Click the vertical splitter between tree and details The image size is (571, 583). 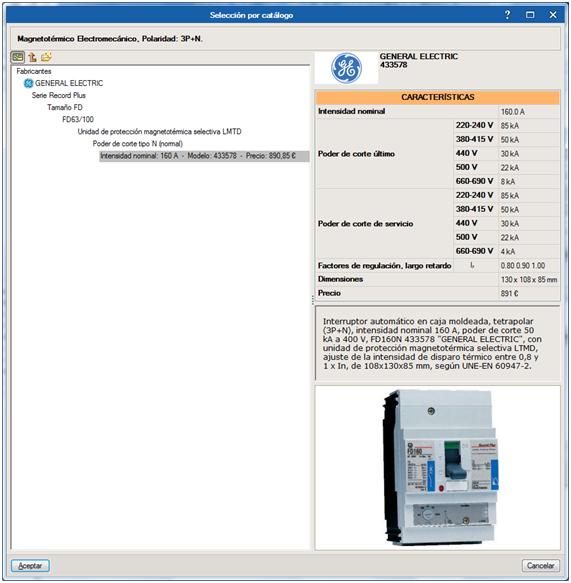313,300
